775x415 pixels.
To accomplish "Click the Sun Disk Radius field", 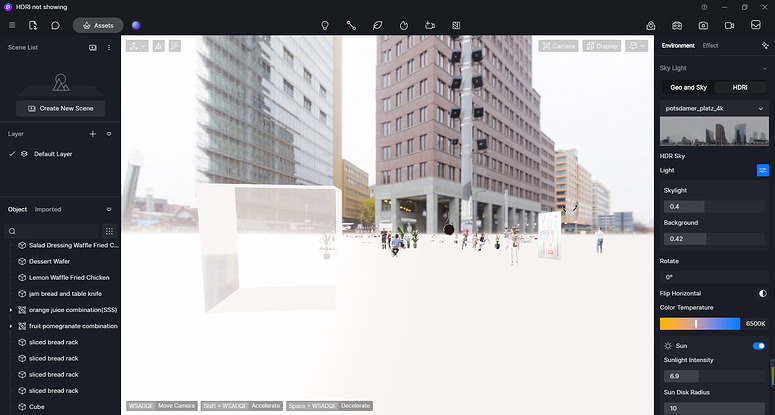I will [714, 409].
